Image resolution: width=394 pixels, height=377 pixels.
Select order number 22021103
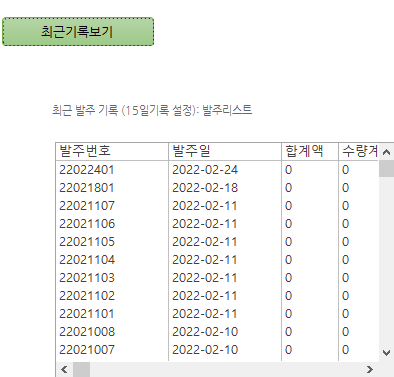point(87,278)
